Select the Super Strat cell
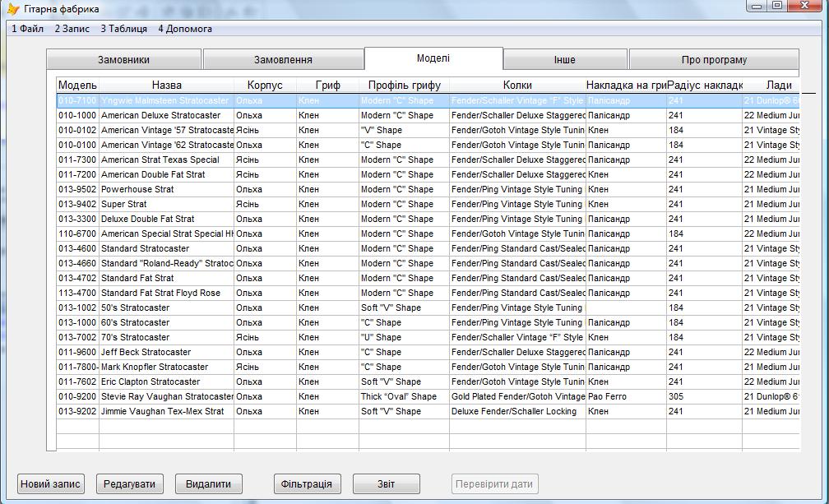The height and width of the screenshot is (504, 829). [166, 204]
